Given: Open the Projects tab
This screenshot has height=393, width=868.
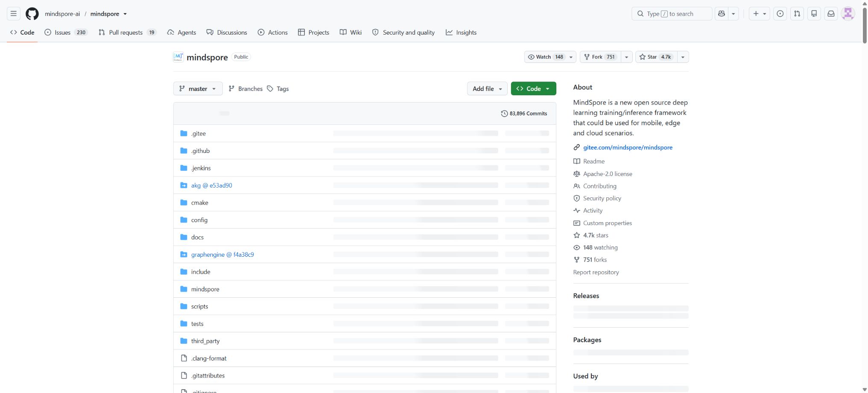Looking at the screenshot, I should coord(313,32).
